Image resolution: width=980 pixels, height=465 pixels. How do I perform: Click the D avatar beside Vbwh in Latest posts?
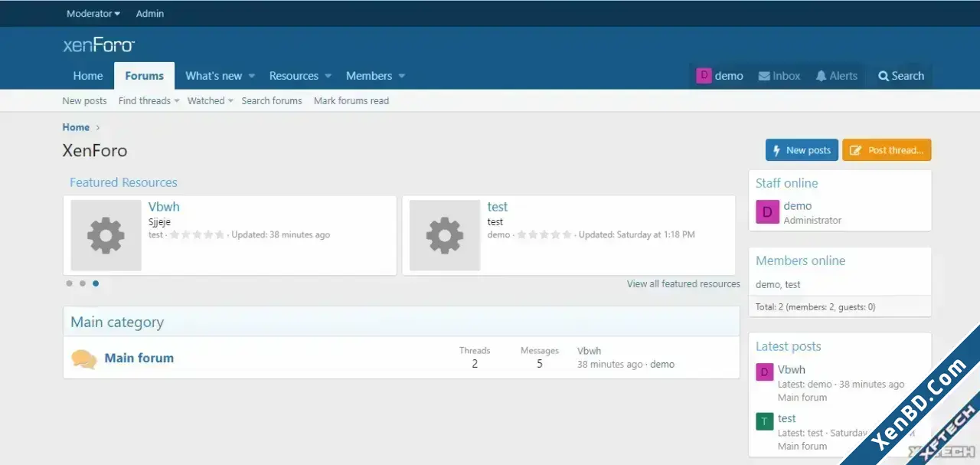coord(764,372)
